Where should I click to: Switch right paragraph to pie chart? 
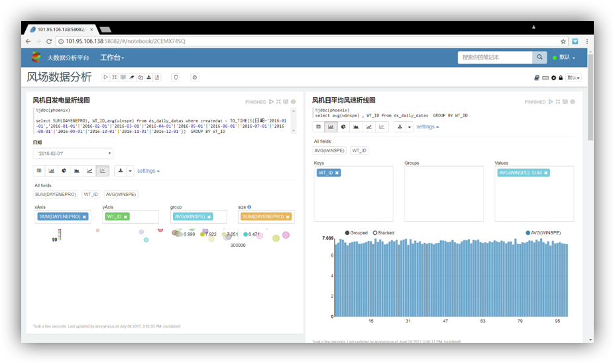[x=343, y=127]
